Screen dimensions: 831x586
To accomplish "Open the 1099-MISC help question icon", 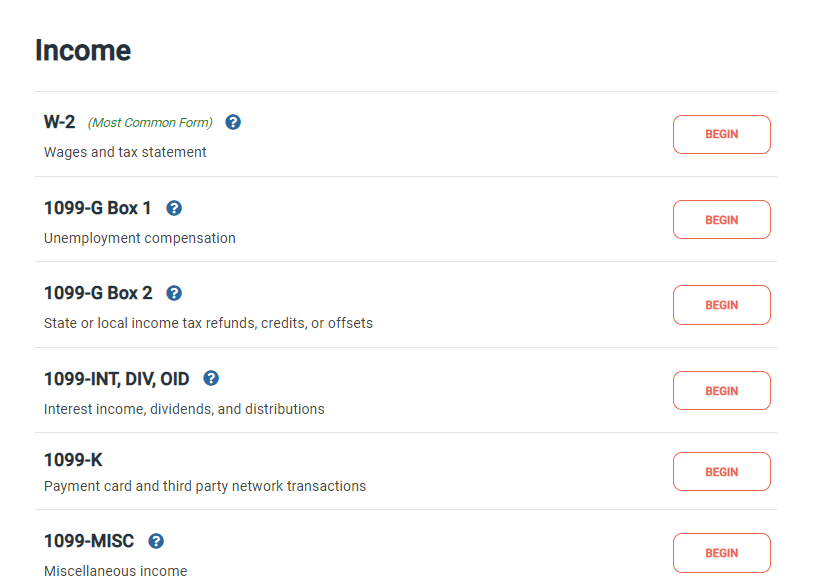I will click(156, 541).
